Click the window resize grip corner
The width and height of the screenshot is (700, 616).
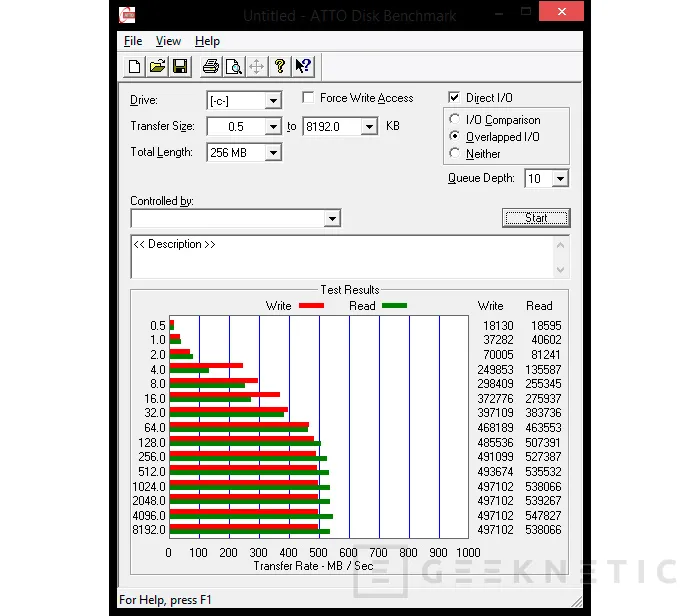(577, 602)
